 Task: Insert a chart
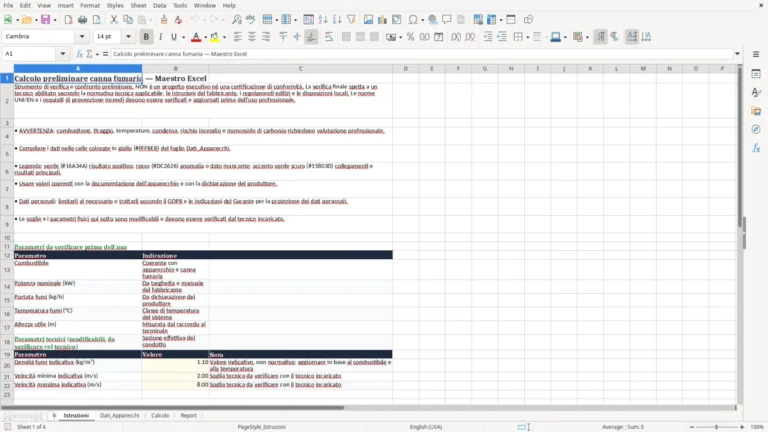[383, 20]
